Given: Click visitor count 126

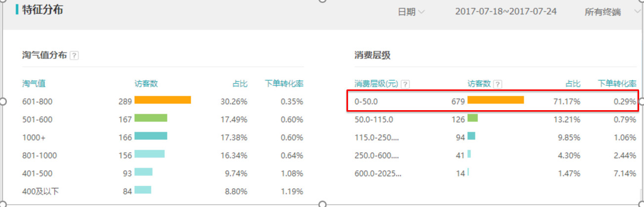Looking at the screenshot, I should [458, 120].
